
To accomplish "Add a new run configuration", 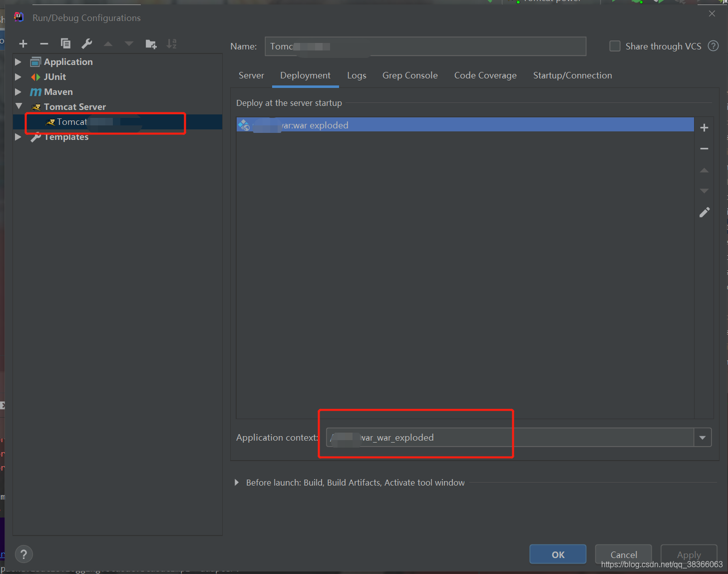I will [23, 44].
